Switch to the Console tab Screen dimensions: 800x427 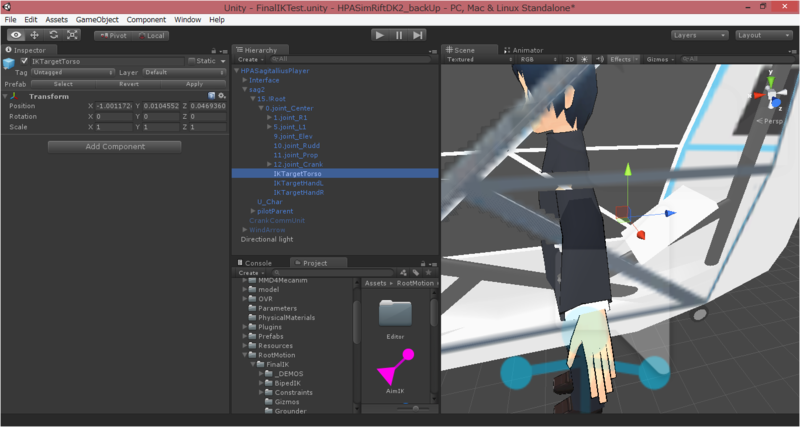tap(255, 263)
